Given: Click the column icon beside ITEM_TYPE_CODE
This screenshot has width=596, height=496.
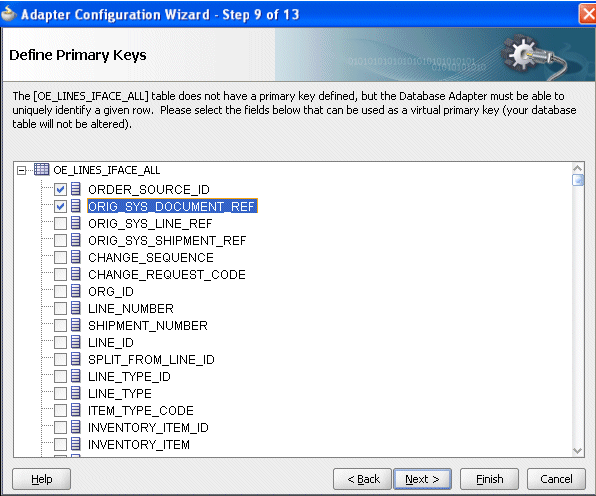Looking at the screenshot, I should (x=76, y=410).
